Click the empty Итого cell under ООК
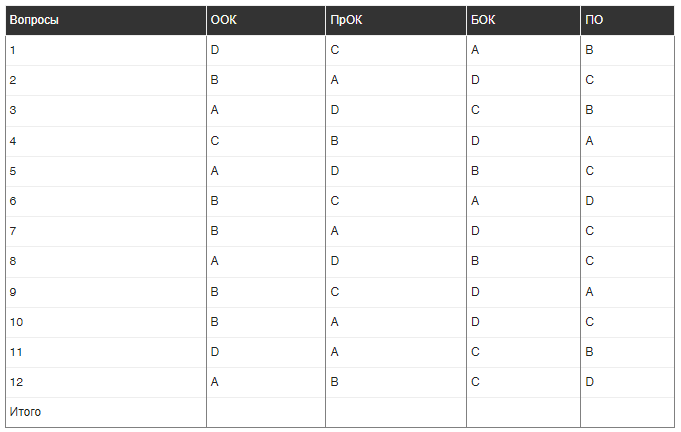Image resolution: width=681 pixels, height=432 pixels. click(265, 412)
